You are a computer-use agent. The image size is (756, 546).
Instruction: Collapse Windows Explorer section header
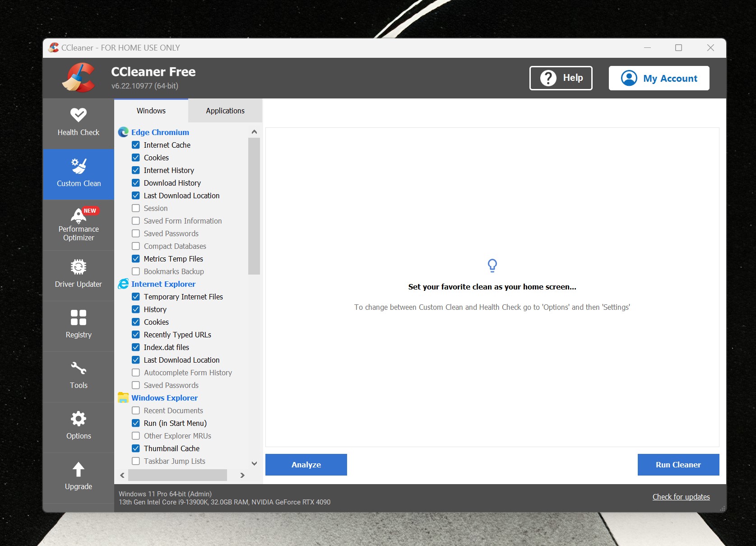point(164,398)
